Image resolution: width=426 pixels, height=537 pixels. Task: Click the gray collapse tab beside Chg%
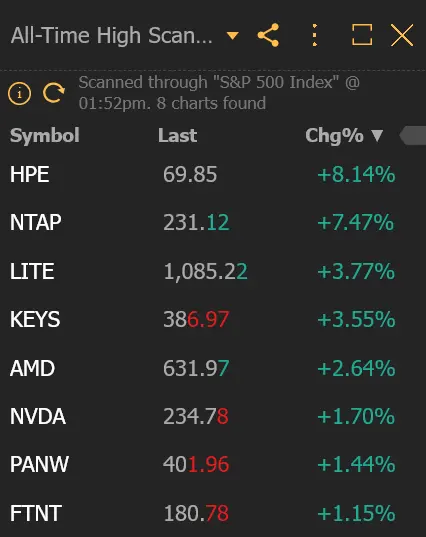click(413, 136)
